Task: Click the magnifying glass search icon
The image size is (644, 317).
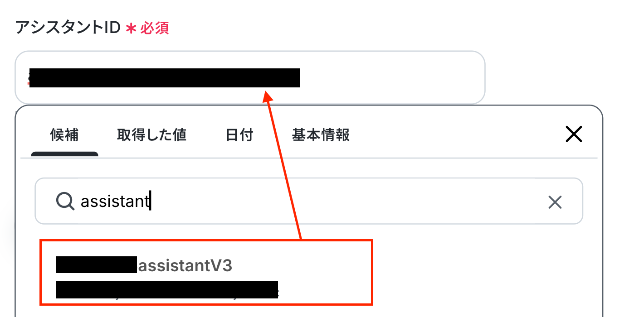Action: tap(65, 201)
